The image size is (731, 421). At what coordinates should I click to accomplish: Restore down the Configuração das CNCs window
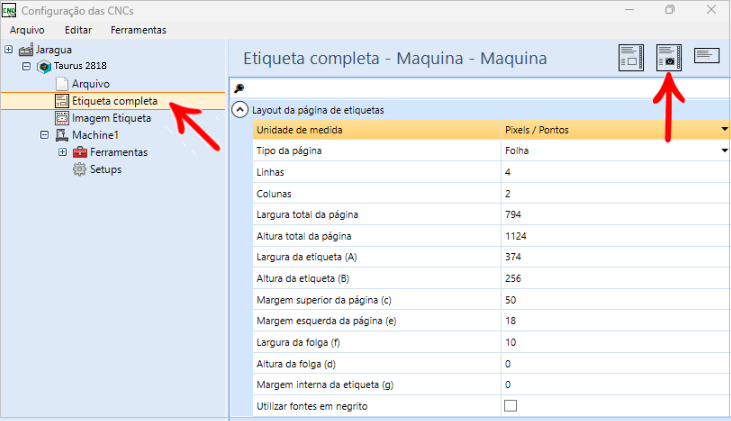670,10
